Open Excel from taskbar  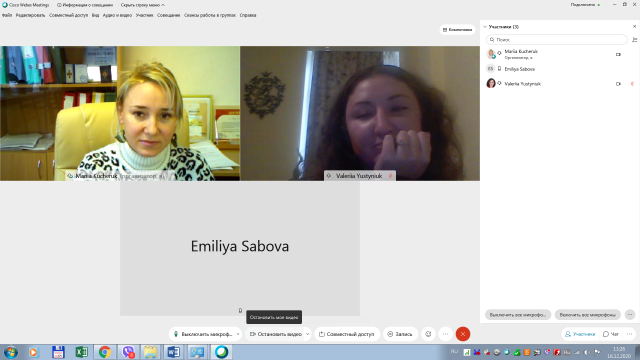pos(81,352)
